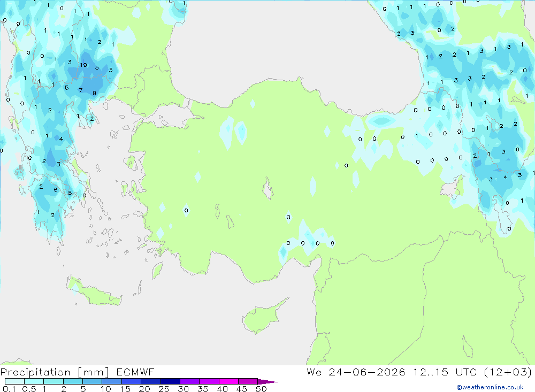This screenshot has height=392, width=535.
Task: Click the legend label '10'
Action: click(106, 389)
